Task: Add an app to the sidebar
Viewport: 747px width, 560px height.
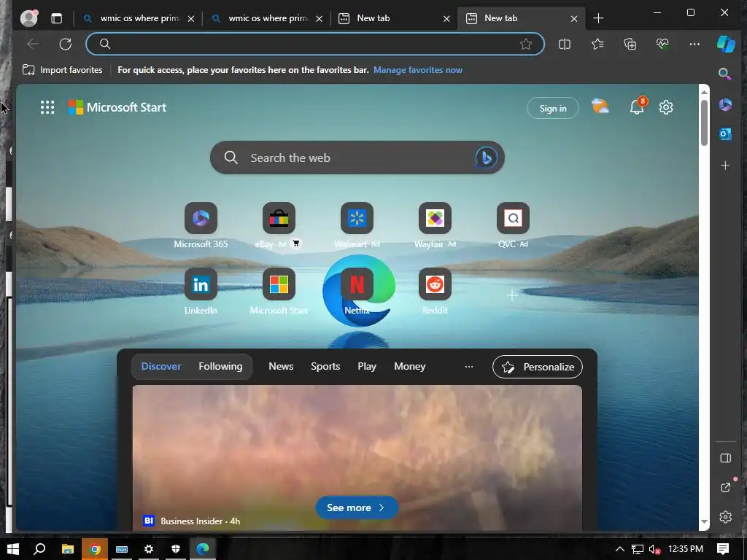Action: pos(725,166)
